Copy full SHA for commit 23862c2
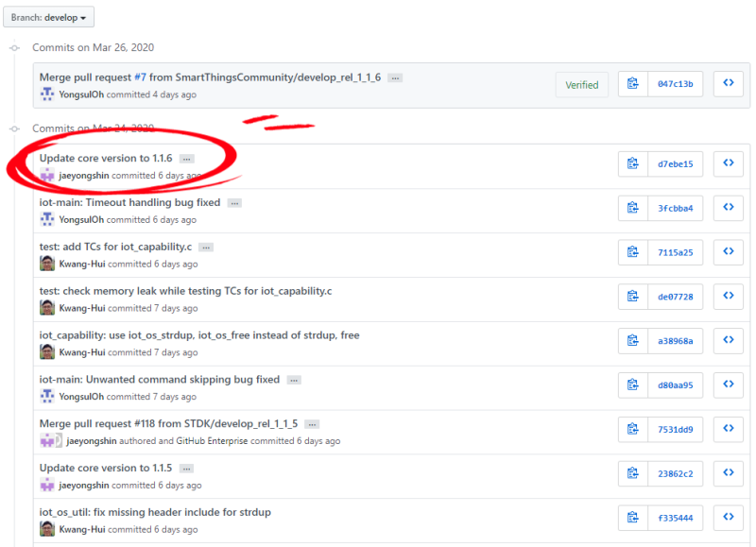Image resolution: width=756 pixels, height=547 pixels. coord(633,473)
